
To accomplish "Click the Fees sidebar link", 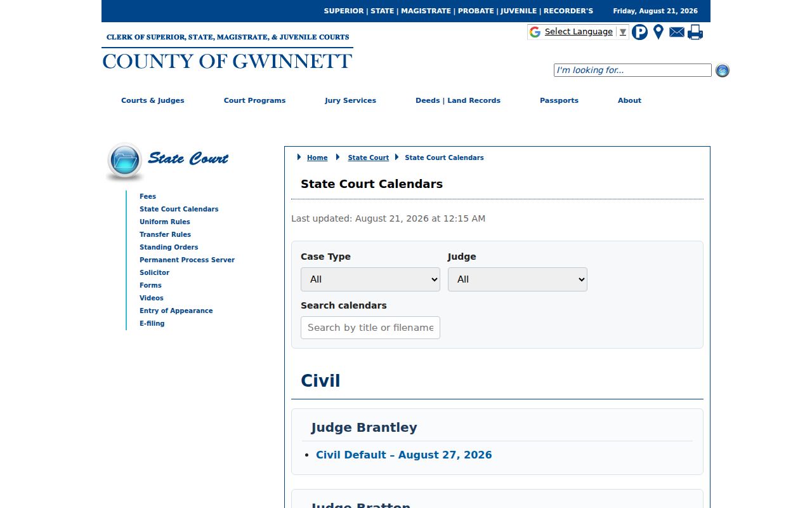I will tap(148, 196).
